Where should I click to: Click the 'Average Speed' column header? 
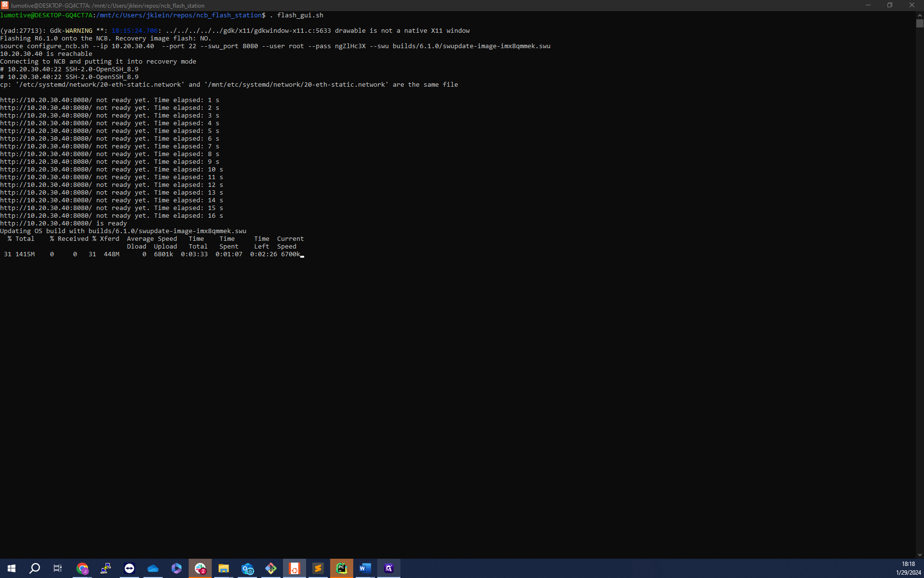coord(152,239)
